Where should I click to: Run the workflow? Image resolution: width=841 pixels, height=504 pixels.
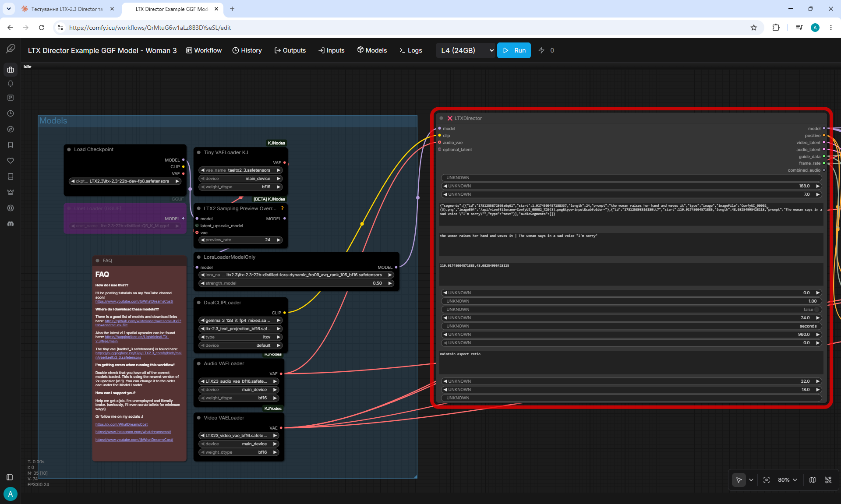click(514, 50)
